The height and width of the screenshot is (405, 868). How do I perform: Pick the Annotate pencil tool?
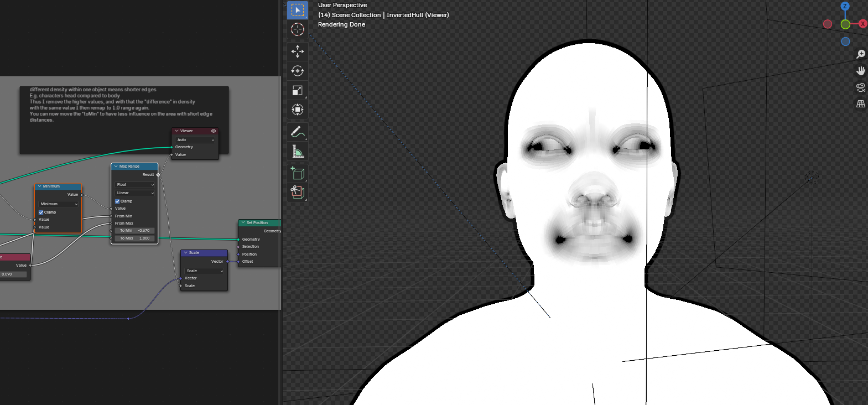pos(298,132)
